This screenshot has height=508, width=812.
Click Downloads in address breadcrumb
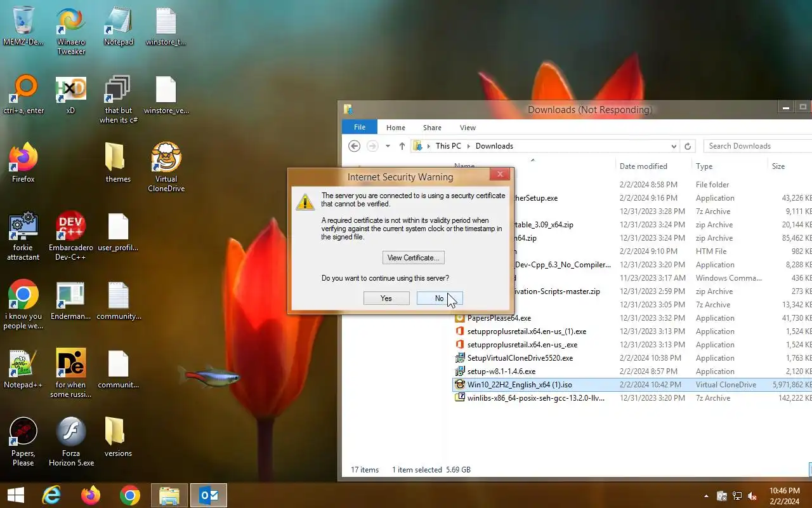tap(494, 146)
